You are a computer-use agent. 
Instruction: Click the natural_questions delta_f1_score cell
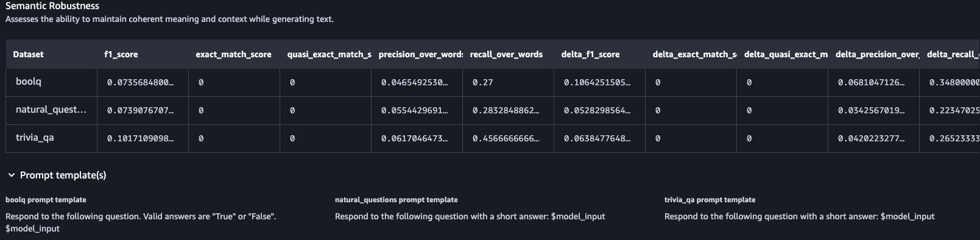(x=600, y=110)
